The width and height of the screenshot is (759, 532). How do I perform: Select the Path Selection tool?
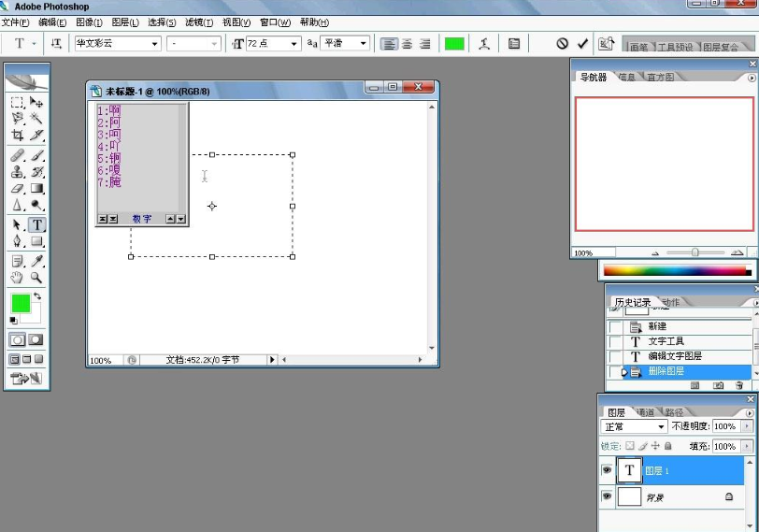(17, 224)
